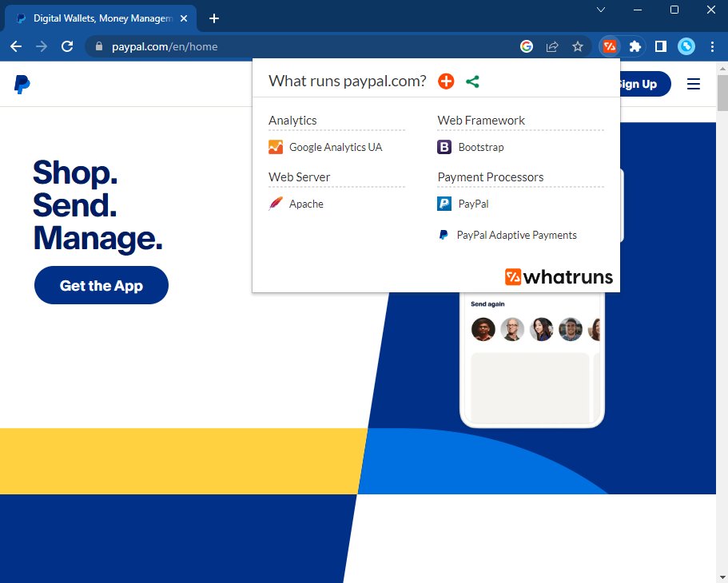Click the Web Server category heading
Image resolution: width=728 pixels, height=583 pixels.
coord(299,176)
